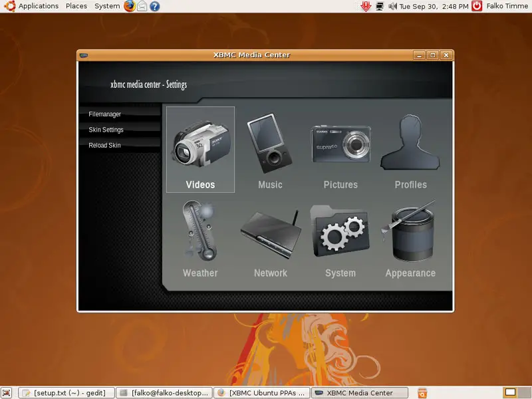
Task: Open Music settings via the media player icon
Action: click(270, 143)
